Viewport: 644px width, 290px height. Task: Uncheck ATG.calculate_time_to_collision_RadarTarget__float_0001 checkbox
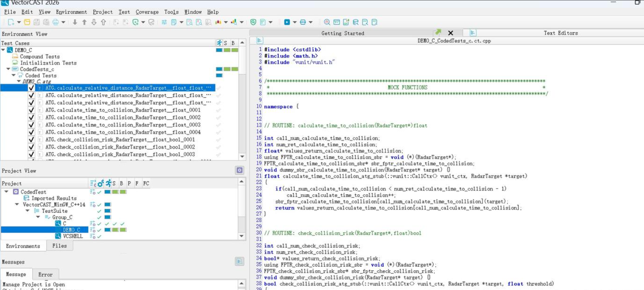pos(31,110)
